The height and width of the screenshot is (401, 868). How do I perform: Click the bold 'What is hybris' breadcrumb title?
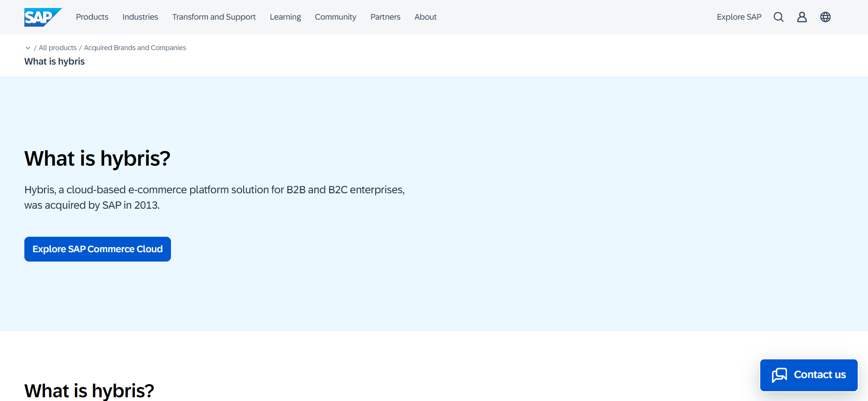pos(54,62)
